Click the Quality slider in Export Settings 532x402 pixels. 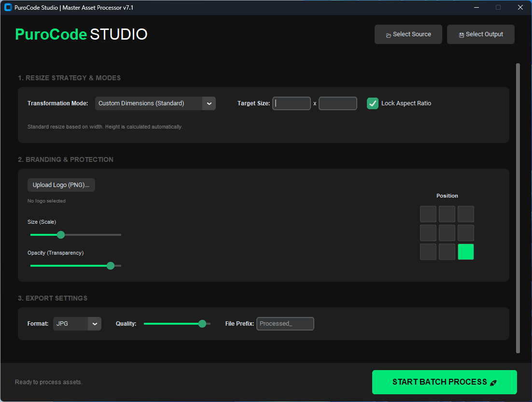tap(202, 324)
